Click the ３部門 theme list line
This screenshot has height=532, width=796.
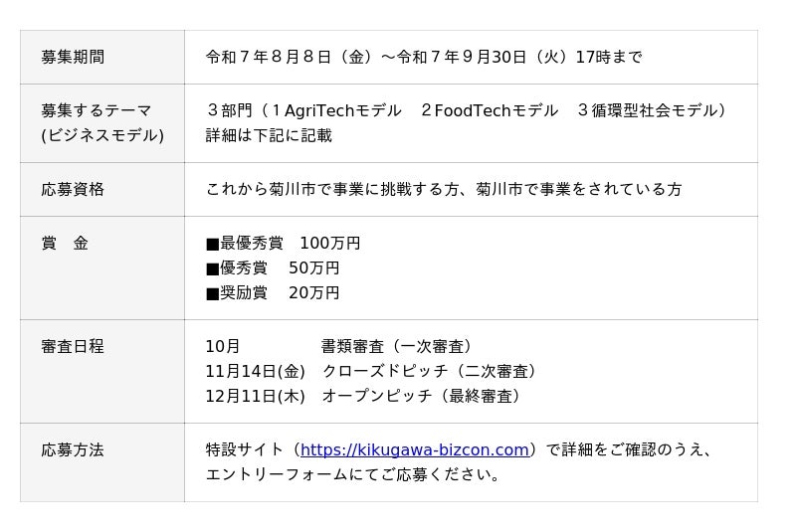[x=467, y=111]
